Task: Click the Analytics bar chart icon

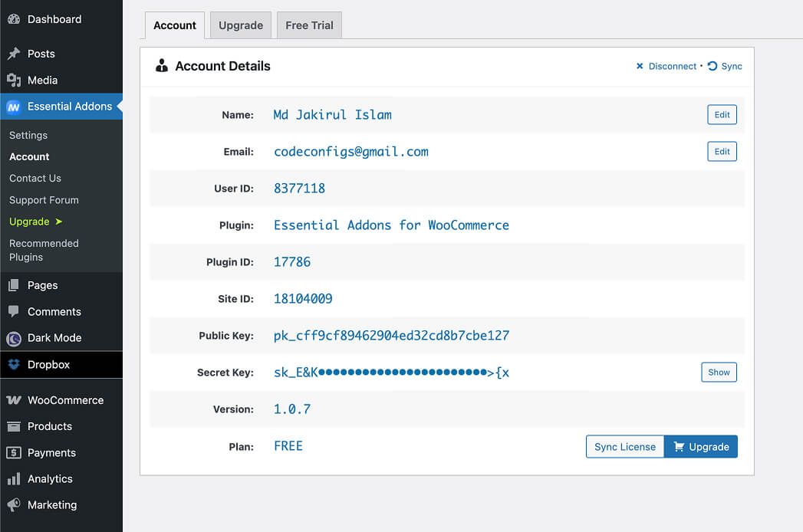Action: point(14,479)
